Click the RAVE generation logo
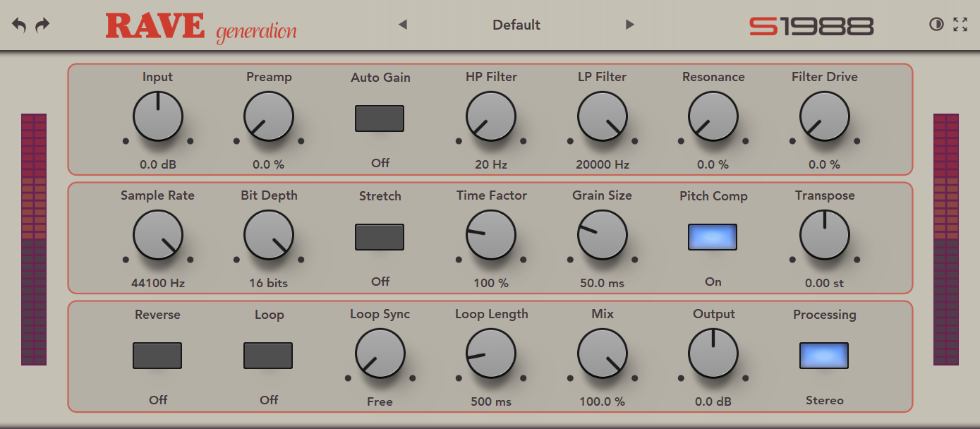 (201, 28)
